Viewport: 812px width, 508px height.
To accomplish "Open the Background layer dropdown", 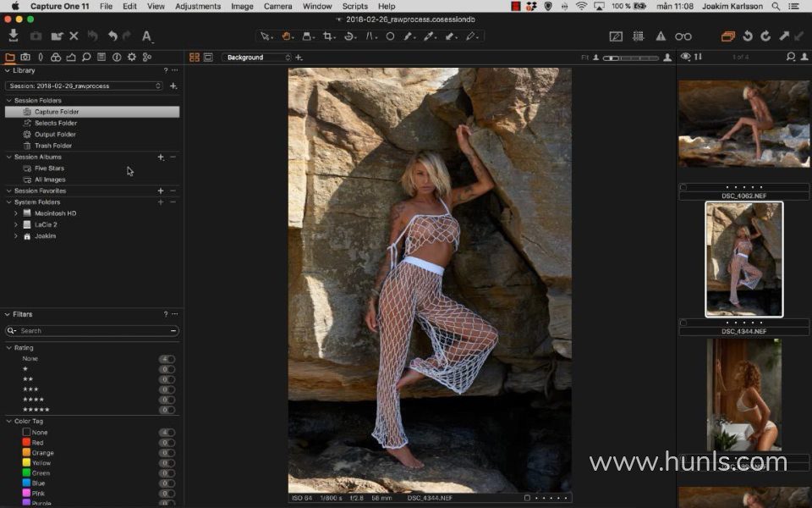I will click(x=257, y=58).
